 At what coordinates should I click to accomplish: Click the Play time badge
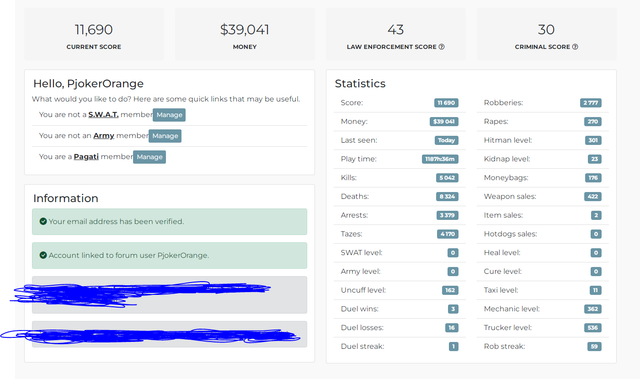pos(440,159)
